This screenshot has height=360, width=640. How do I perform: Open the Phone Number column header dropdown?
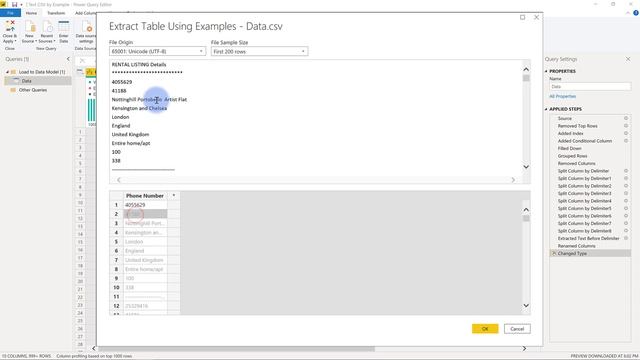[x=173, y=196]
